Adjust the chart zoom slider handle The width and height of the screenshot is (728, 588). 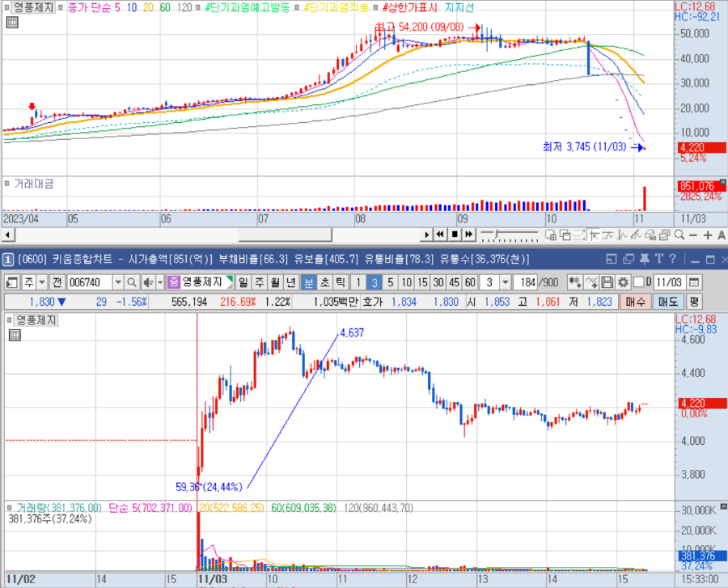point(495,234)
